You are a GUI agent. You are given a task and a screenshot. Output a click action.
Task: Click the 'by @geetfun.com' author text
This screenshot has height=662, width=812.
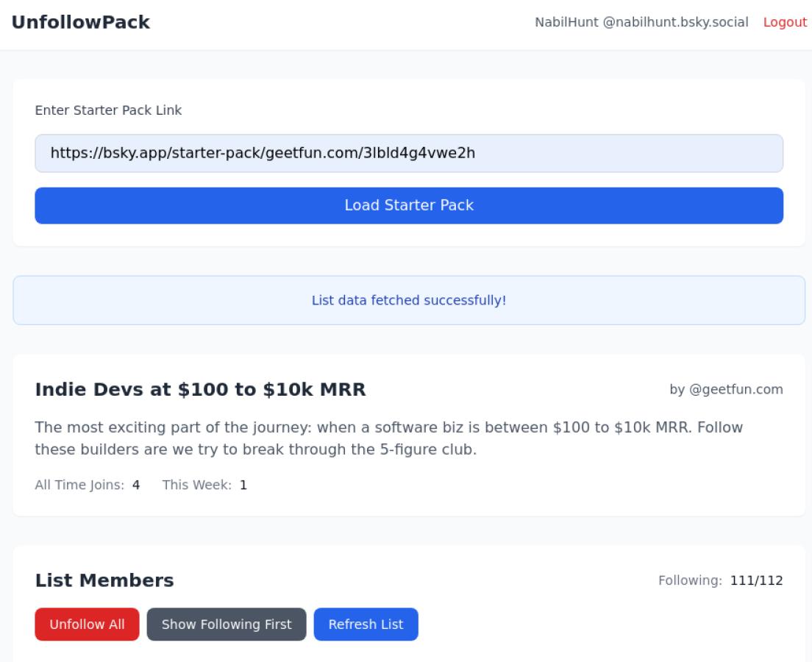tap(726, 390)
